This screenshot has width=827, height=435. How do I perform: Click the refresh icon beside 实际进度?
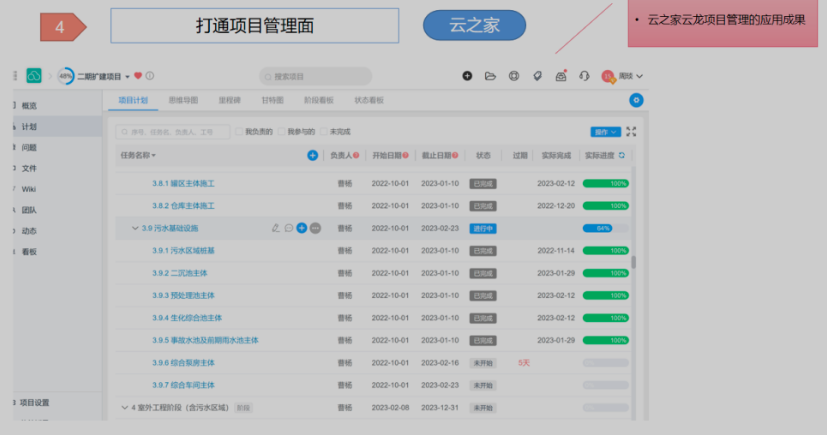pyautogui.click(x=622, y=156)
